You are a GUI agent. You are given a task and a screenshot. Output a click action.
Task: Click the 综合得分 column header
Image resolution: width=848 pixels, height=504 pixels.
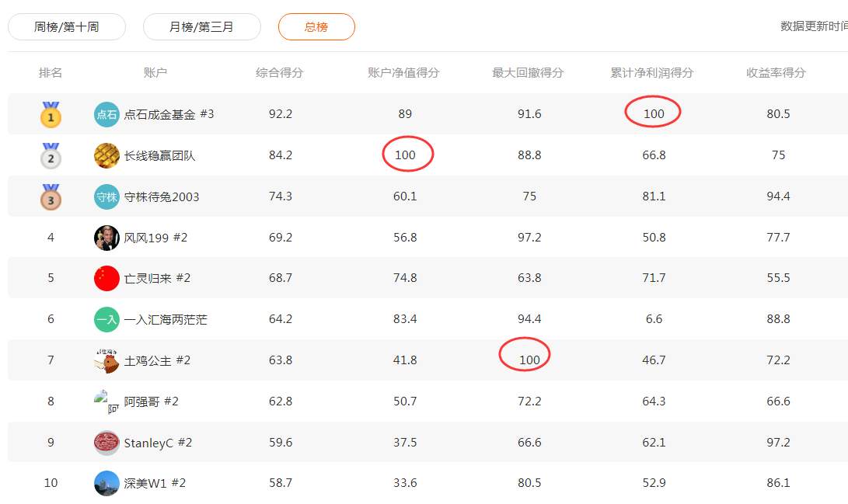tap(280, 72)
